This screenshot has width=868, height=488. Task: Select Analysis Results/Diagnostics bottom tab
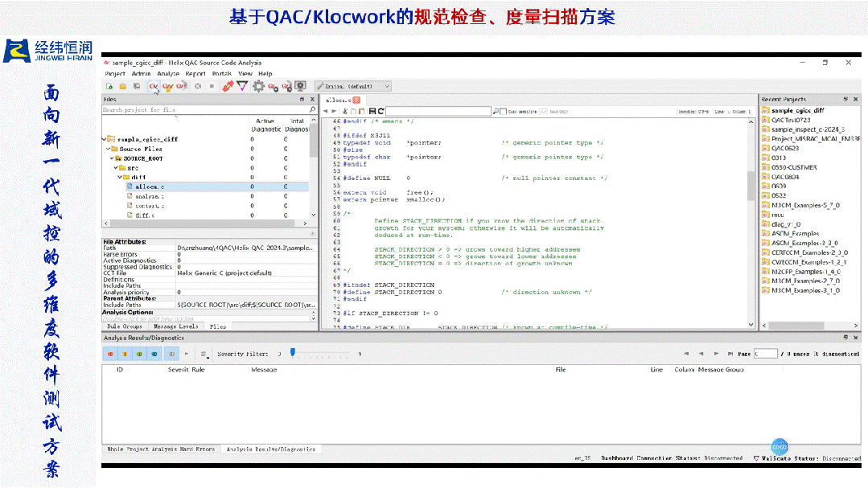coord(270,449)
